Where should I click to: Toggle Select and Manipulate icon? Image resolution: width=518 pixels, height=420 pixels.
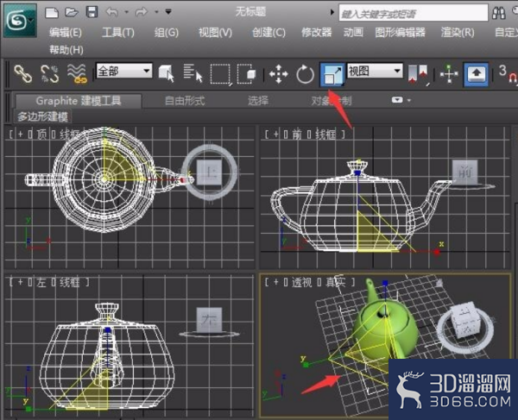(449, 74)
